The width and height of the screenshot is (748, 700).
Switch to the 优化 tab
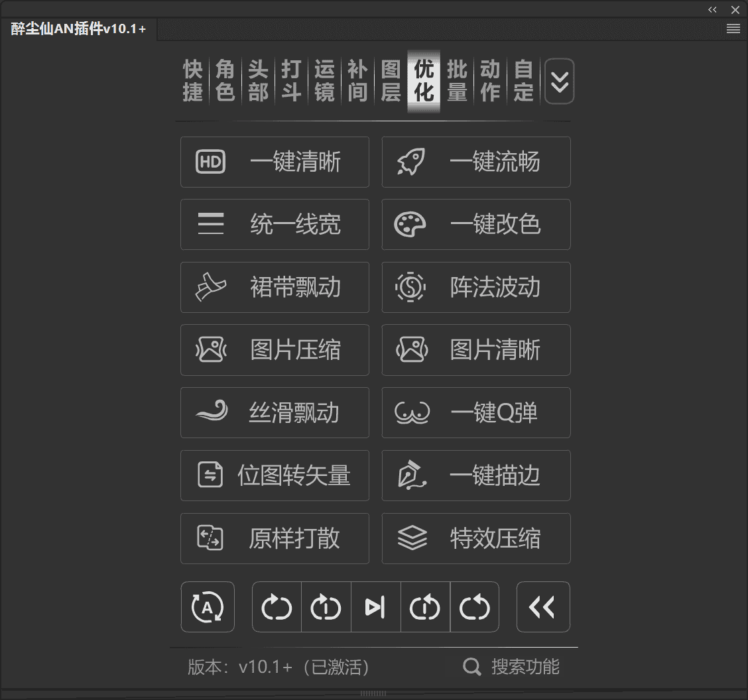pos(424,81)
